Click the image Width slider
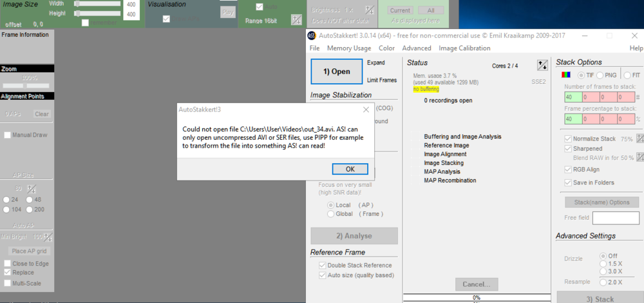The image size is (644, 303). point(97,4)
